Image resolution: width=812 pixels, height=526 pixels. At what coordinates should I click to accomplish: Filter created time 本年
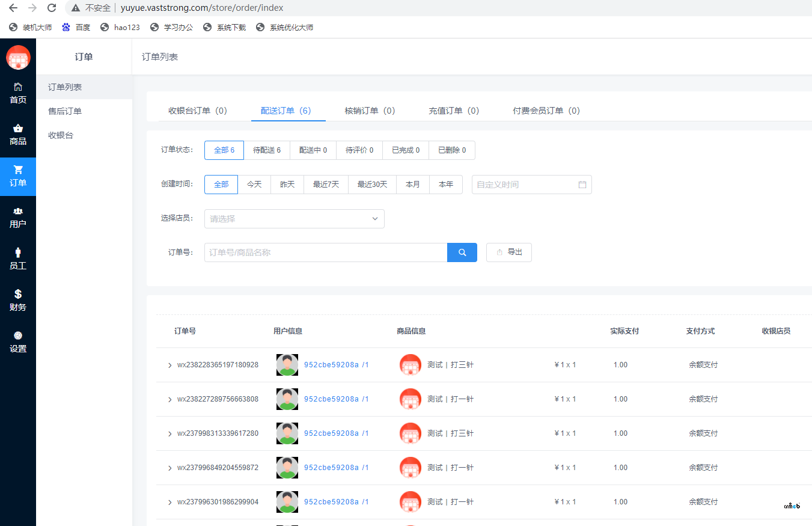[446, 185]
